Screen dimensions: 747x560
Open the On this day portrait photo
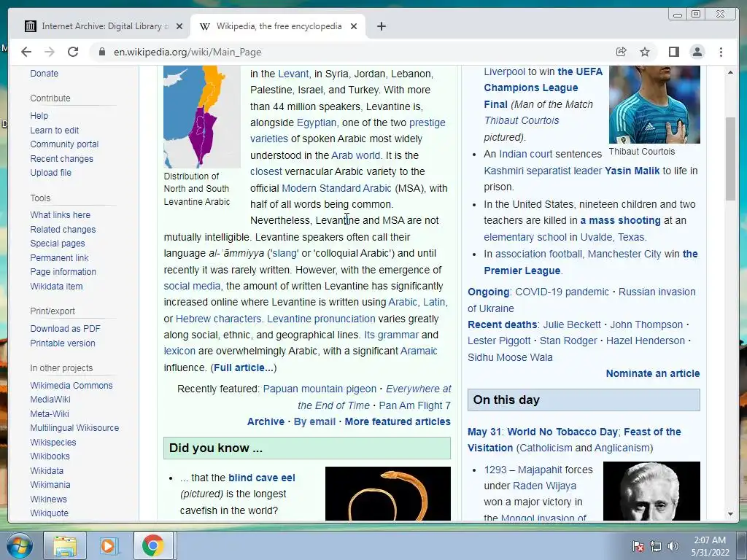coord(651,491)
